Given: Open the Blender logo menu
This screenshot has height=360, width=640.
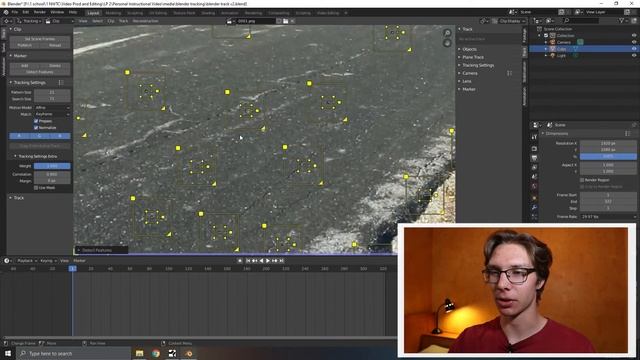Looking at the screenshot, I should pyautogui.click(x=6, y=12).
